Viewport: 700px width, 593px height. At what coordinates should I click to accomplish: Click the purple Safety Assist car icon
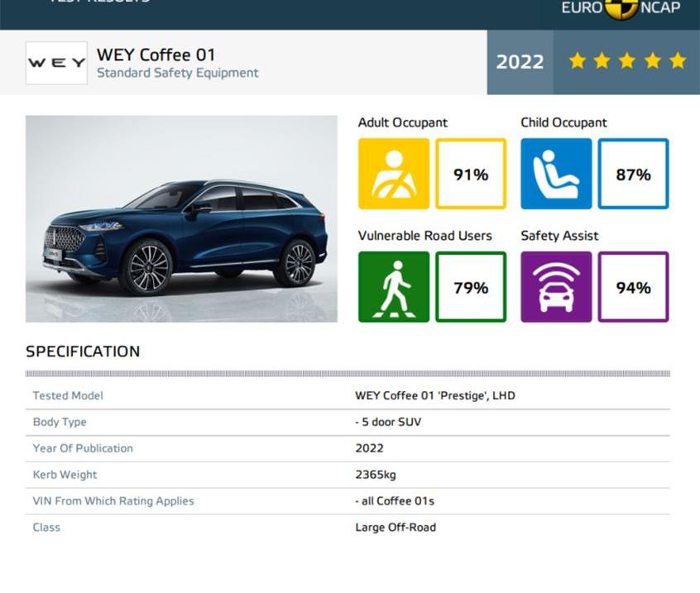point(556,287)
